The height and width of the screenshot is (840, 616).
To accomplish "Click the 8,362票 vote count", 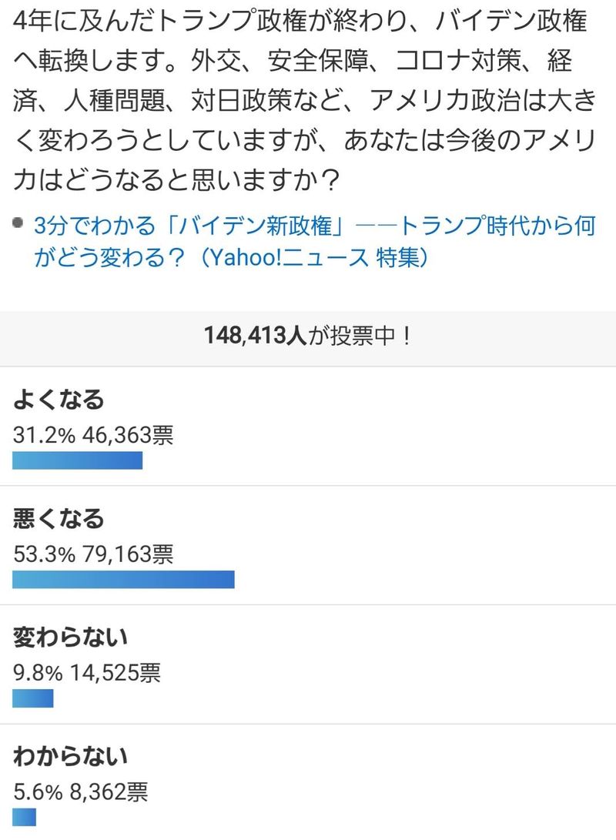I will [x=109, y=791].
